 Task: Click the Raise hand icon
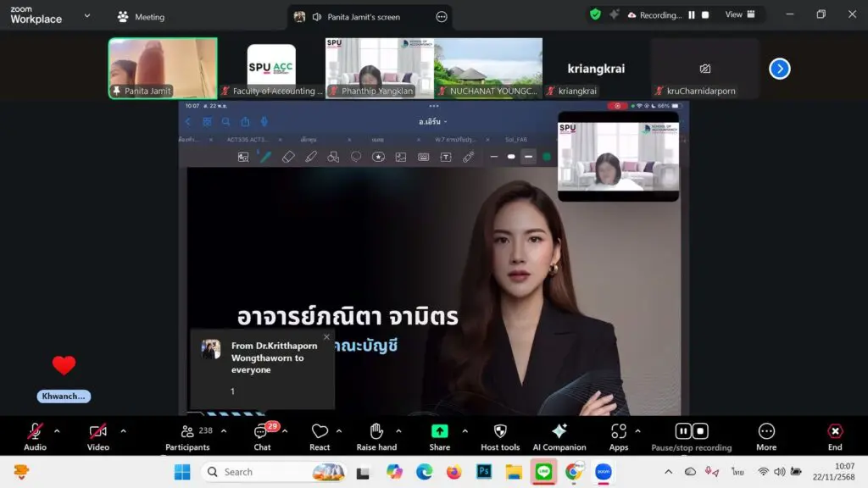[x=376, y=432]
